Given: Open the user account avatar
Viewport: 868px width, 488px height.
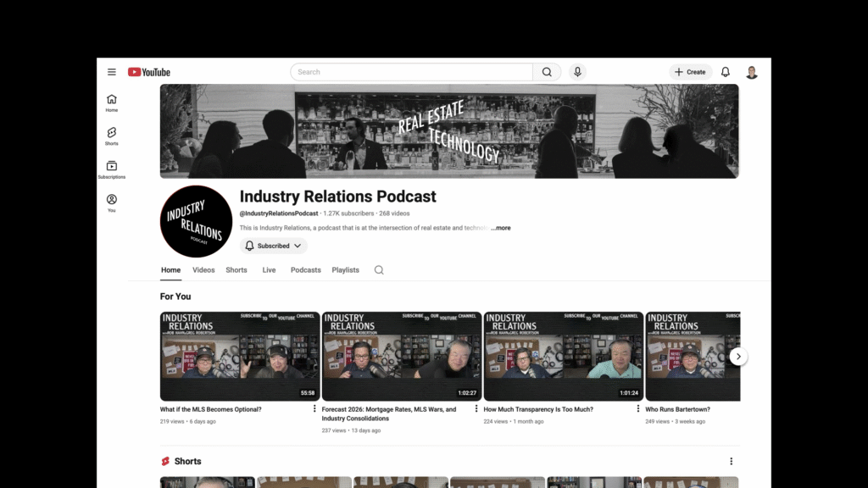Looking at the screenshot, I should (x=751, y=72).
